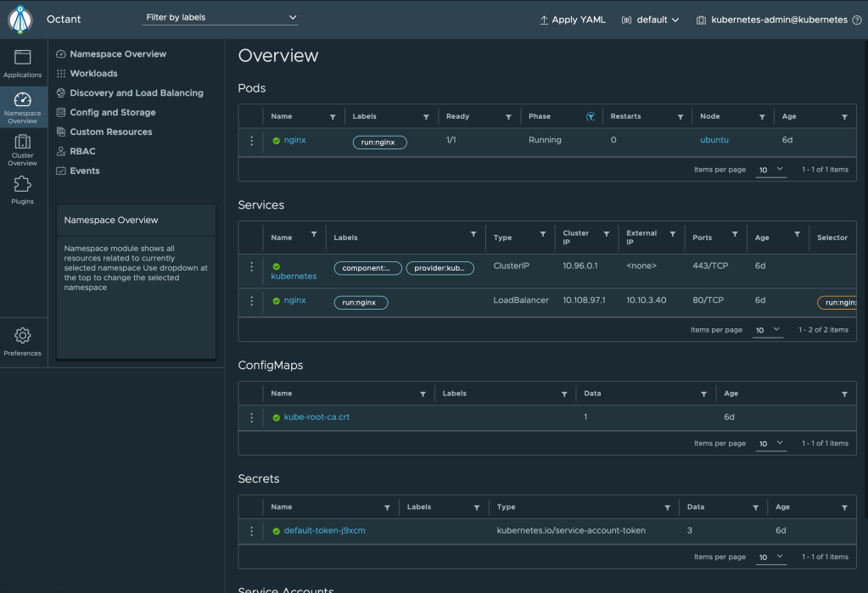Filter the Pods table by Name column

coord(332,117)
